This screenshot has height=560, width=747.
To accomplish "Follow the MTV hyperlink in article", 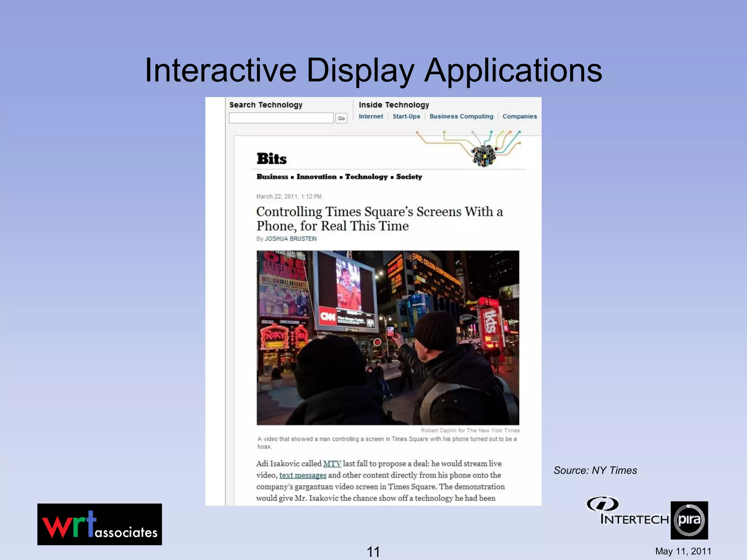I will click(332, 464).
